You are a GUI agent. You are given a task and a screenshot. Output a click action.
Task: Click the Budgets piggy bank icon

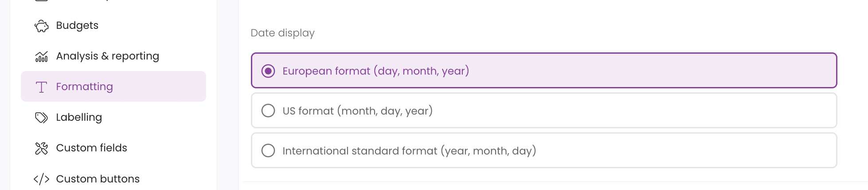coord(41,26)
